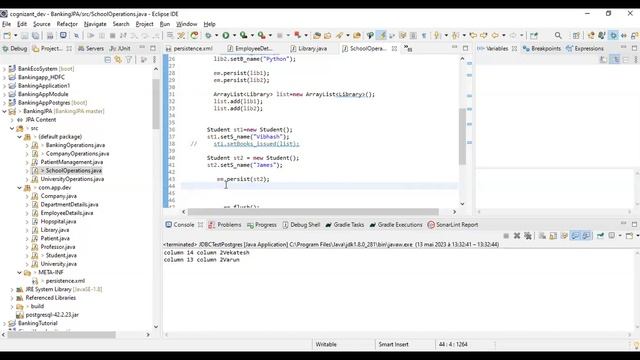Click the Open Perspective icon
Viewport: 640px width, 360px height.
pyautogui.click(x=576, y=36)
